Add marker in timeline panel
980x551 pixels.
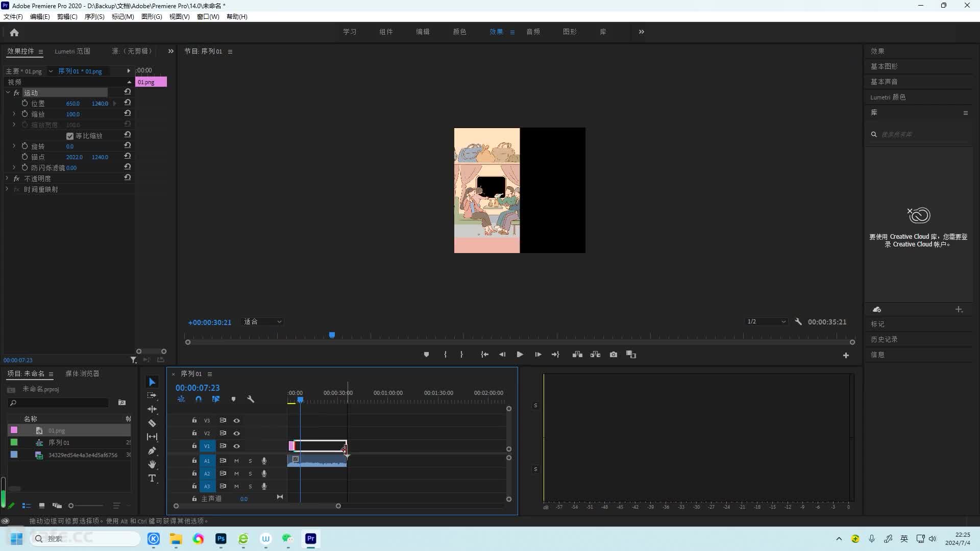pos(233,399)
